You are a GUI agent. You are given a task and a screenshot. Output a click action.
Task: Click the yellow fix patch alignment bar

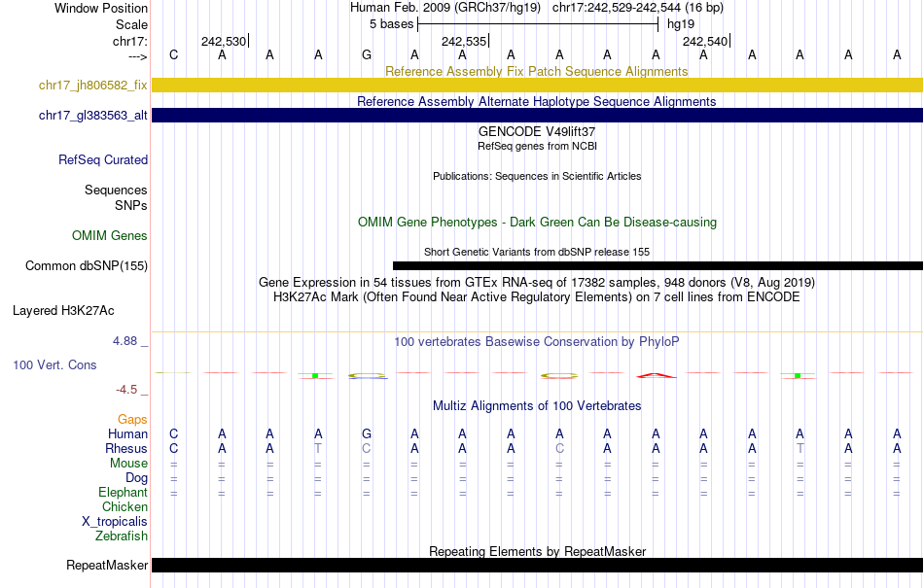(538, 85)
